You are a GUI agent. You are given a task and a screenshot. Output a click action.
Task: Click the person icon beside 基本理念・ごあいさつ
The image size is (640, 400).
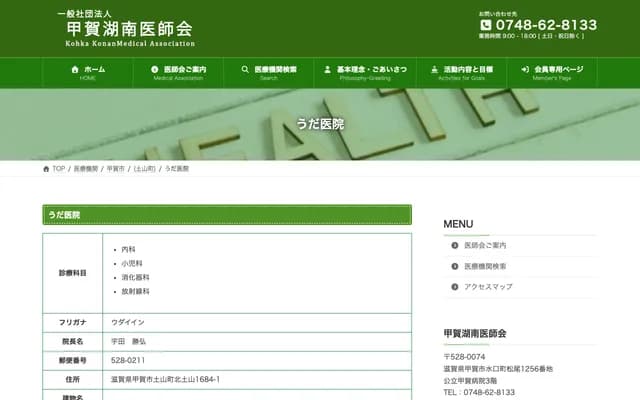(x=327, y=69)
